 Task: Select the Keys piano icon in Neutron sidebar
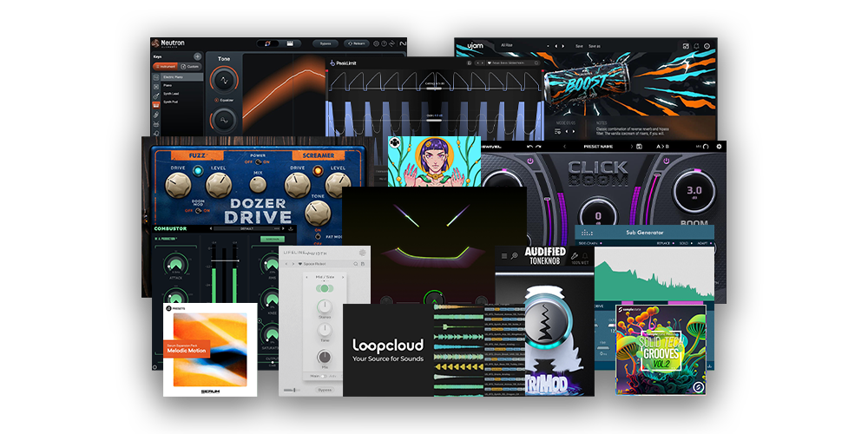coord(156,105)
